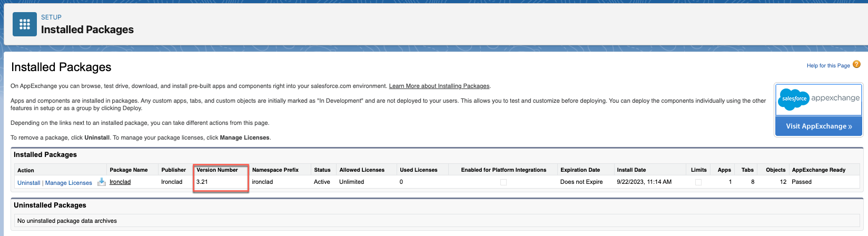The width and height of the screenshot is (868, 236).
Task: Open Manage Licenses for Ironclad
Action: [68, 183]
